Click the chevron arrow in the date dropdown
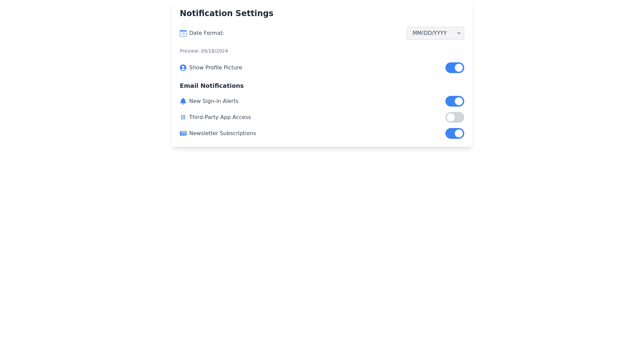This screenshot has width=644, height=362. coord(459,33)
